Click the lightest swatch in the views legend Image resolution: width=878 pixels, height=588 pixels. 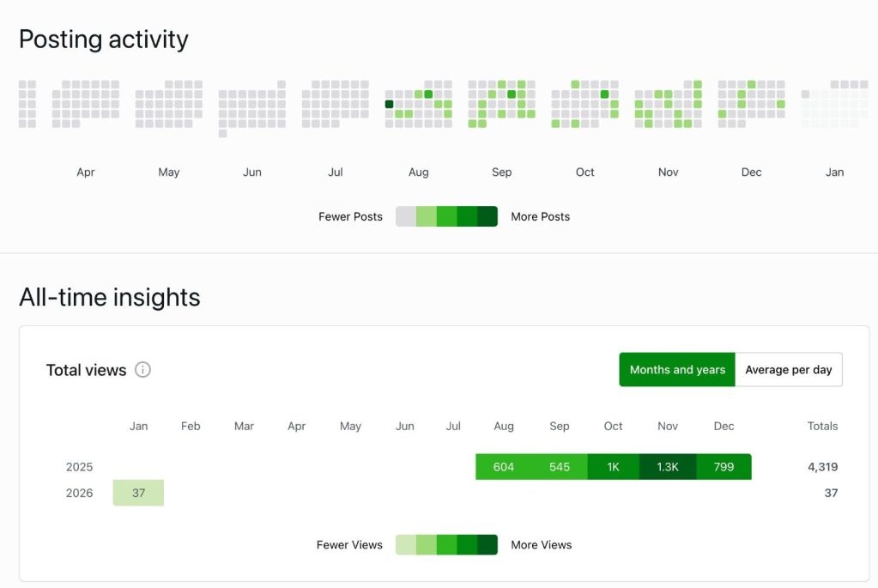[x=406, y=545]
